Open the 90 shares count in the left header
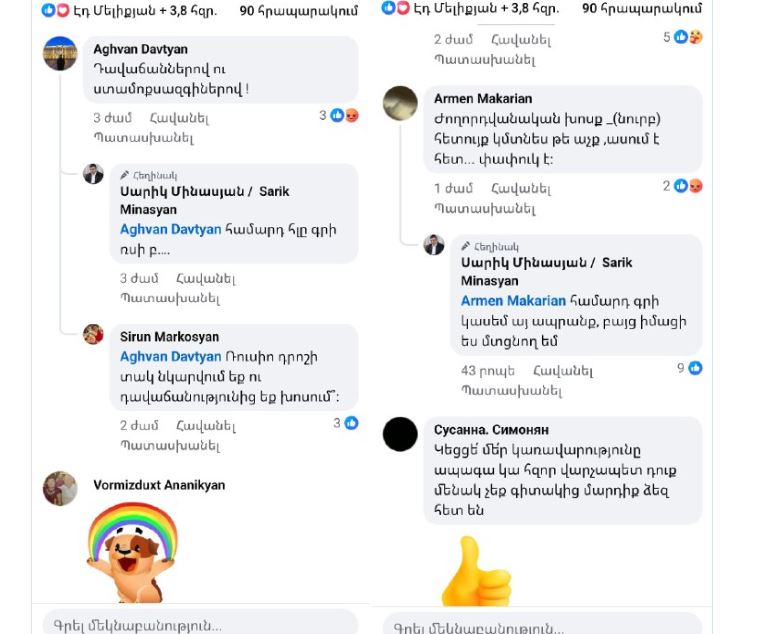The image size is (763, 634). [x=298, y=11]
